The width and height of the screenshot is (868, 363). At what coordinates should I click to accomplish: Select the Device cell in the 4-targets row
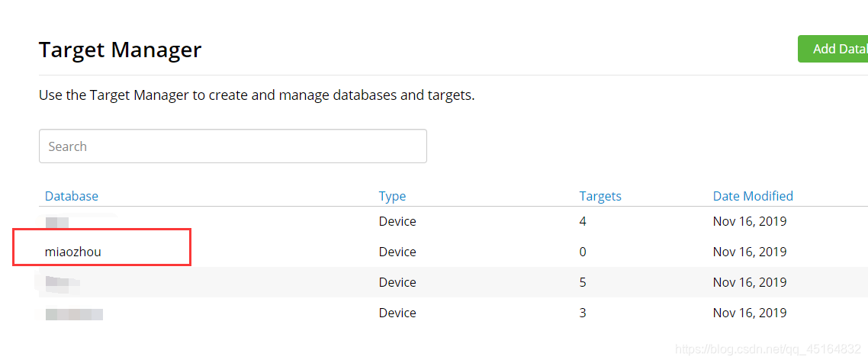point(397,222)
